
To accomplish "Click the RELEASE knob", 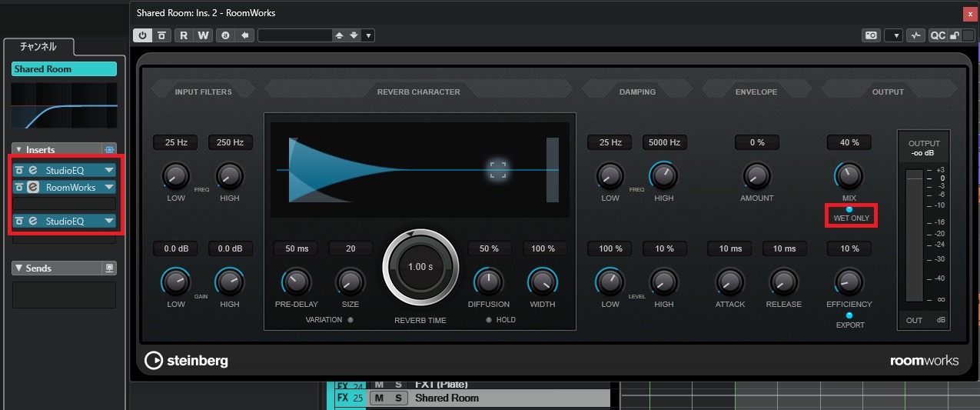I will coord(783,282).
